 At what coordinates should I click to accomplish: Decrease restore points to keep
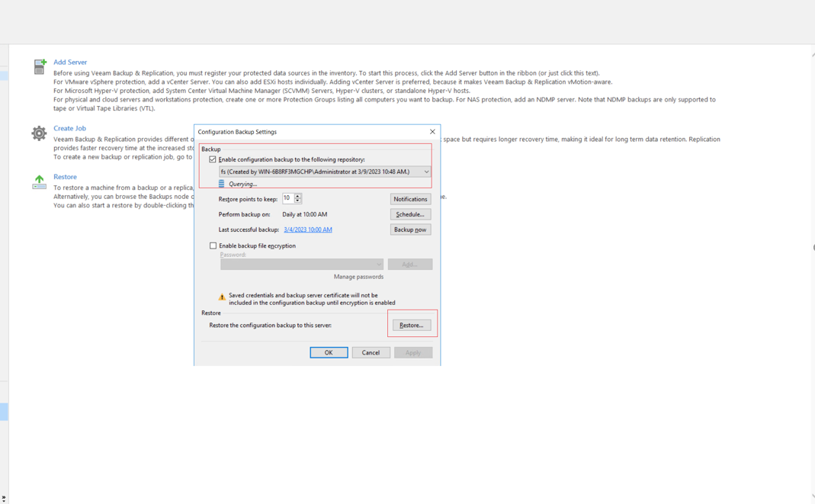coord(298,201)
